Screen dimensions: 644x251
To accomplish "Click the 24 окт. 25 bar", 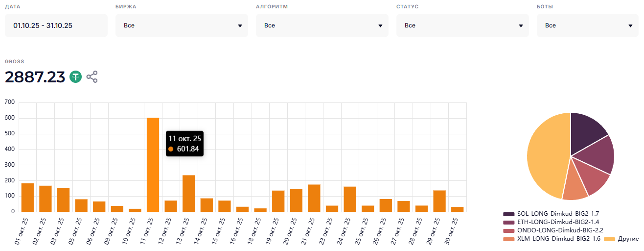I will tap(349, 199).
